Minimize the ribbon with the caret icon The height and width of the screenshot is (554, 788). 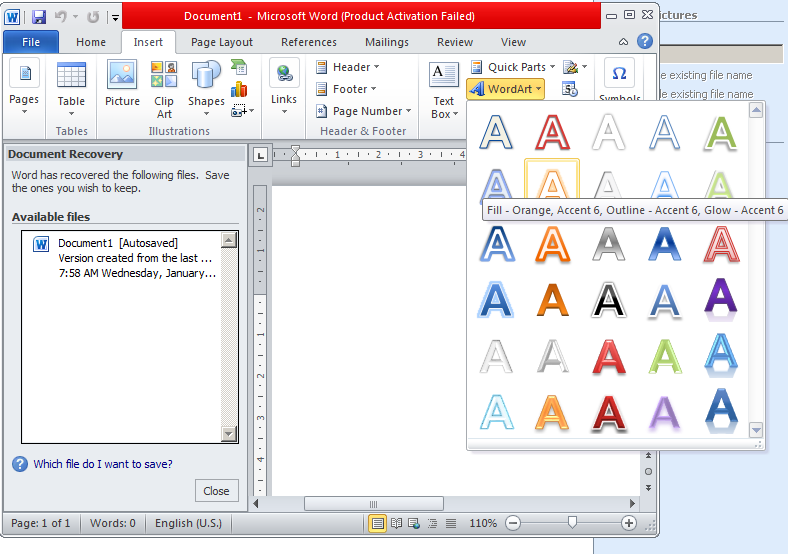[623, 42]
